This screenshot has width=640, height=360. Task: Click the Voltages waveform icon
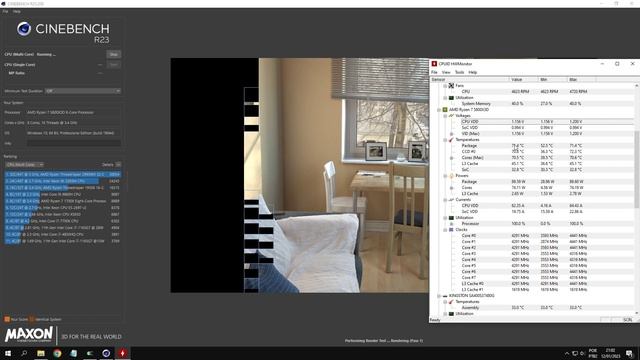451,116
